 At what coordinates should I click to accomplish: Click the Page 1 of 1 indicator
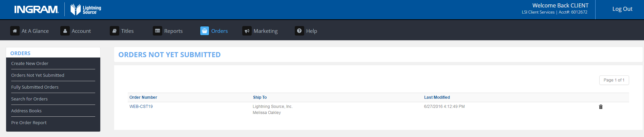[x=614, y=80]
